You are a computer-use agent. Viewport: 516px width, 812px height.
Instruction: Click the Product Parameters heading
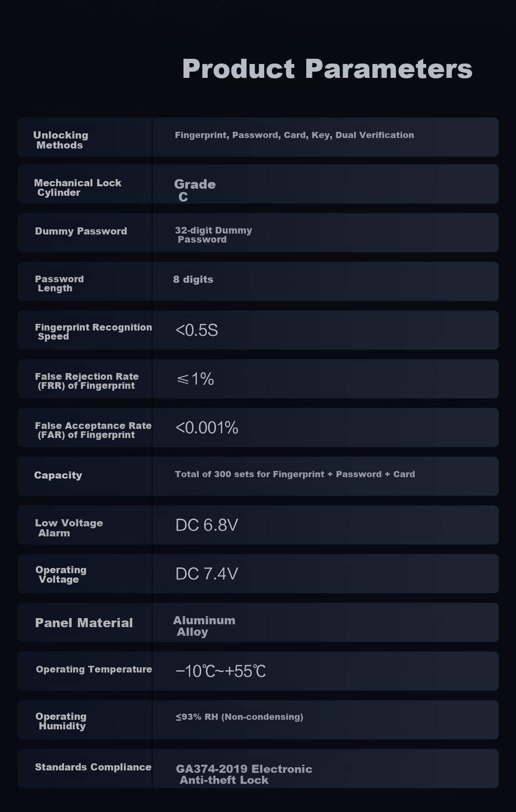pos(327,69)
